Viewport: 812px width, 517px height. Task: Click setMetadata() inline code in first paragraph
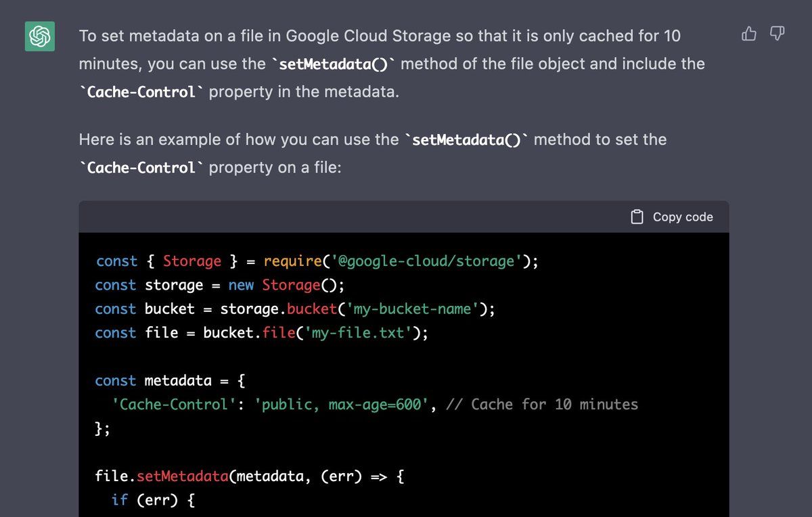336,64
